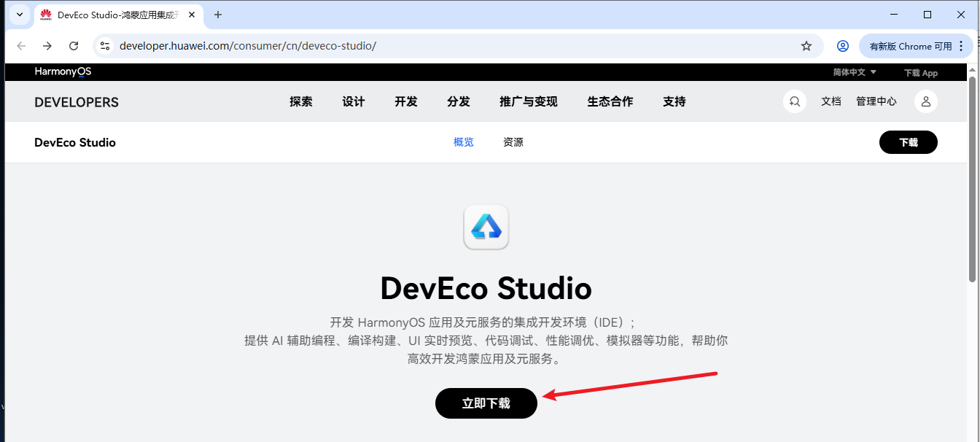
Task: Open 管理中心 link
Action: 876,101
